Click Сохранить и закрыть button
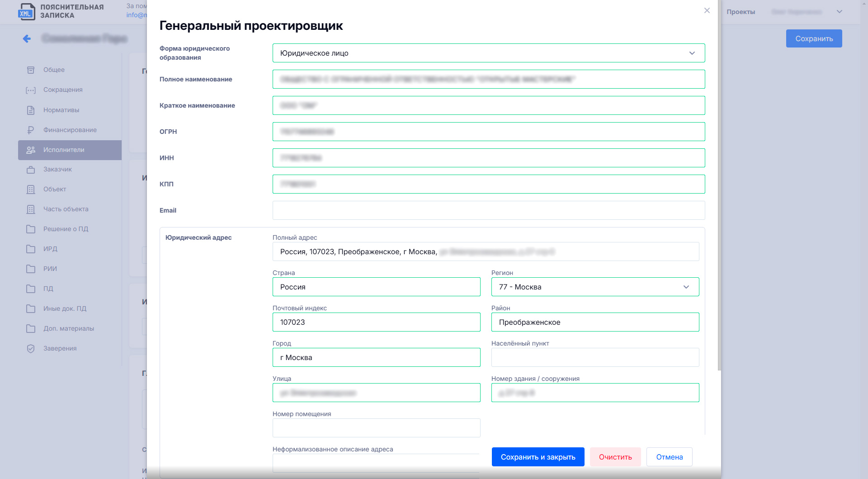Viewport: 868px width, 479px height. pos(538,457)
